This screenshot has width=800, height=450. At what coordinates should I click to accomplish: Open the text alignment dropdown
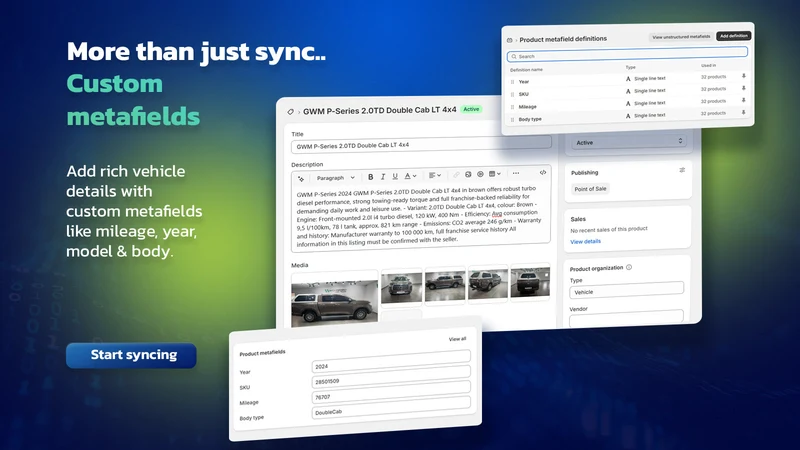[435, 175]
